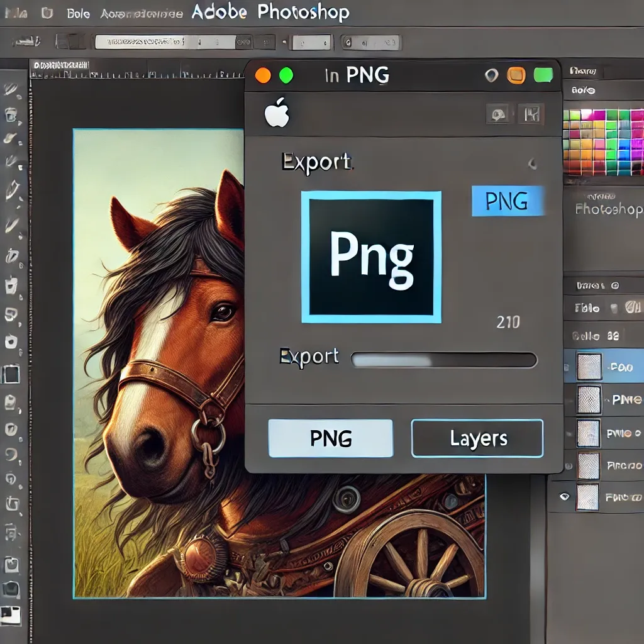Toggle visibility of the highlighted Foo layer
This screenshot has width=644, height=644.
coord(566,367)
